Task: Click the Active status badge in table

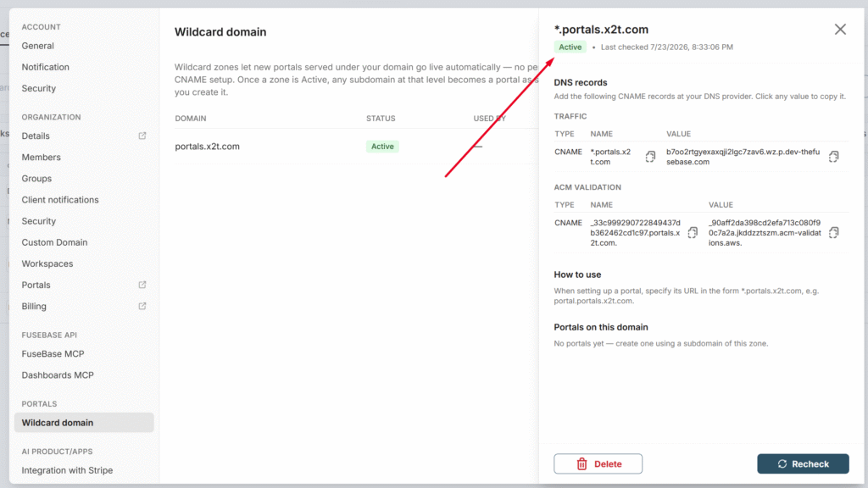Action: 382,147
